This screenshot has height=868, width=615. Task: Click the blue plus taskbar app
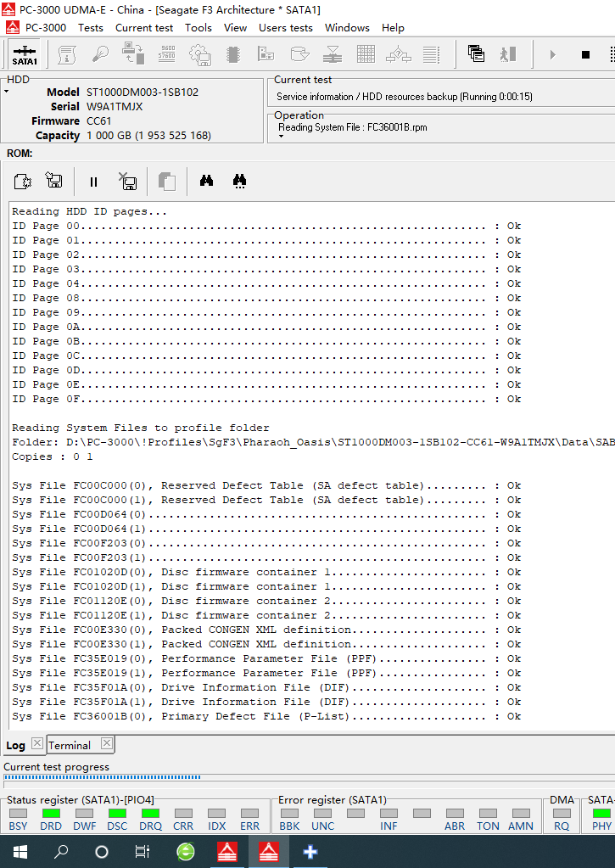(x=310, y=851)
